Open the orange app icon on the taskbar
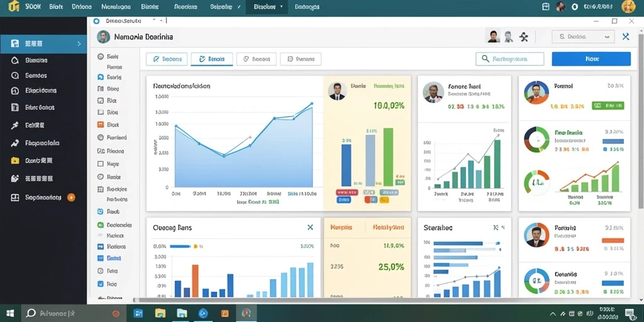This screenshot has height=322, width=644. [x=225, y=313]
